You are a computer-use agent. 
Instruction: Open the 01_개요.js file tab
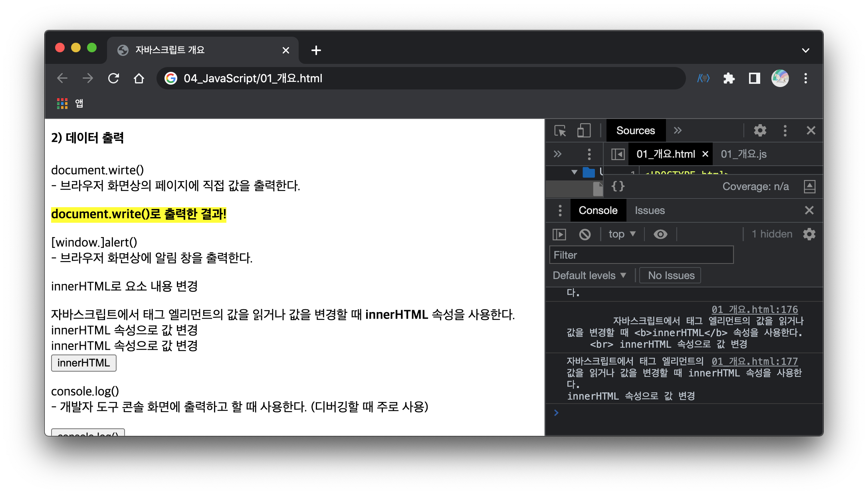coord(743,154)
